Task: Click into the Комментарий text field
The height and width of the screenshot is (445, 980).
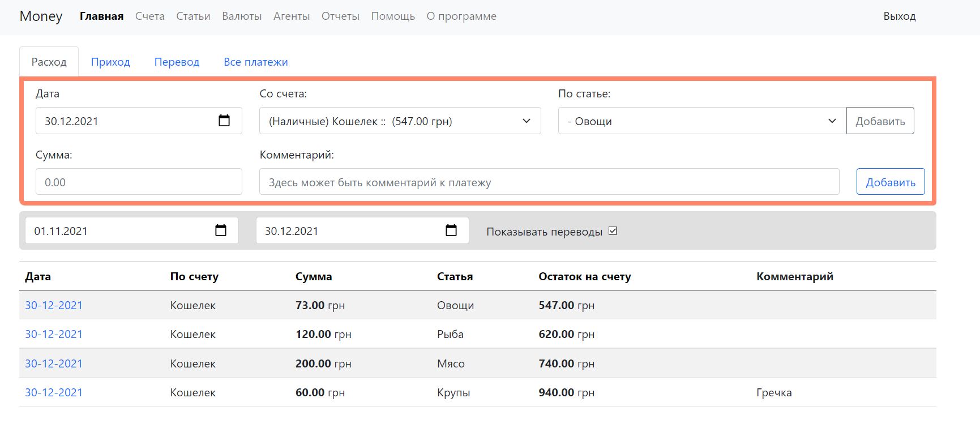Action: point(549,182)
